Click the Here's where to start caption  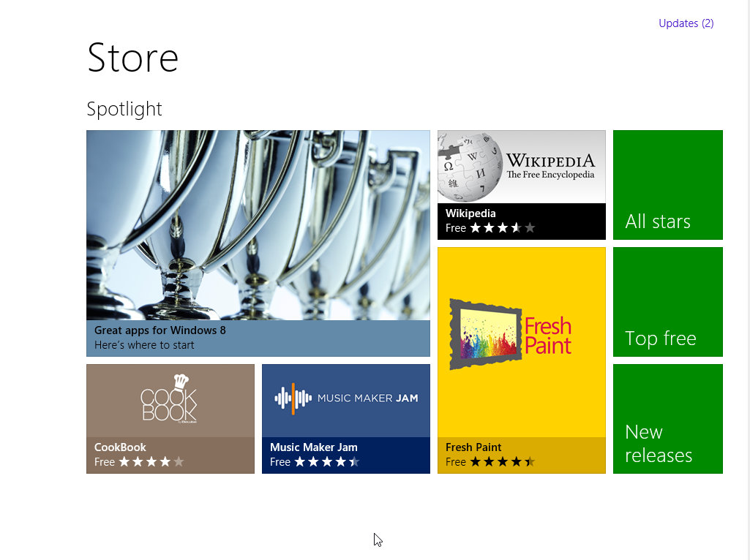tap(144, 345)
